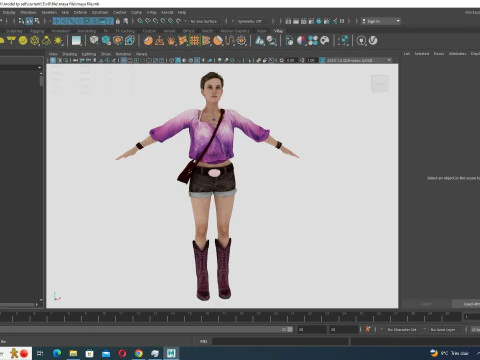Click the auto key icon near range slider

(x=368, y=329)
